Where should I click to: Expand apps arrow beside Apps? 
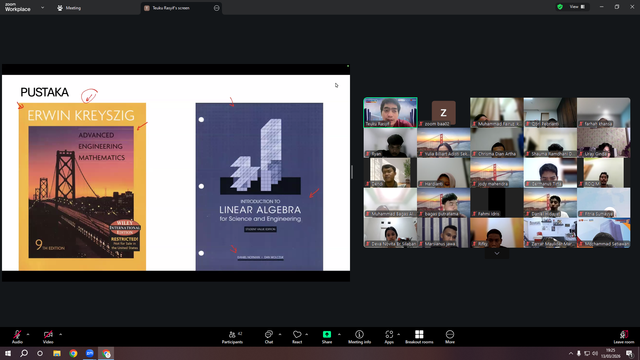(398, 334)
